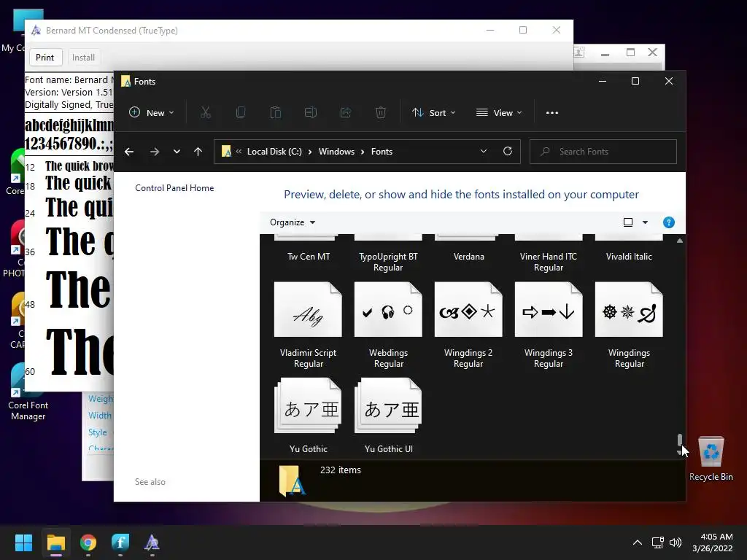Click the Paste icon in Fonts toolbar
The image size is (747, 560).
pyautogui.click(x=275, y=113)
